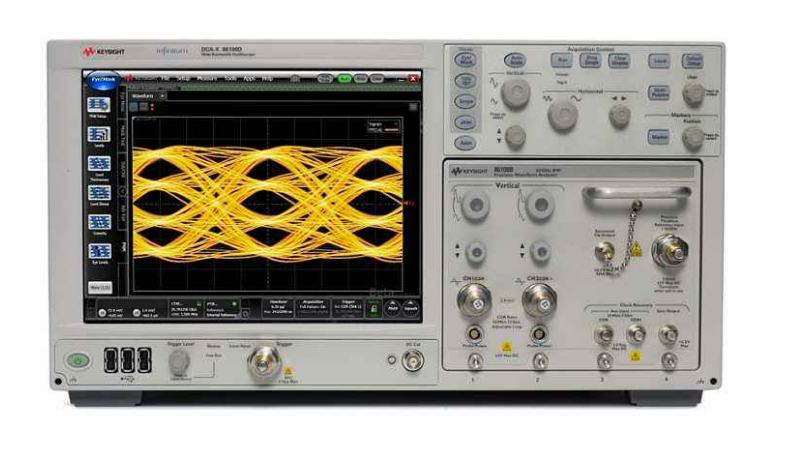Open the Setup menu
The width and height of the screenshot is (810, 473).
tap(183, 78)
